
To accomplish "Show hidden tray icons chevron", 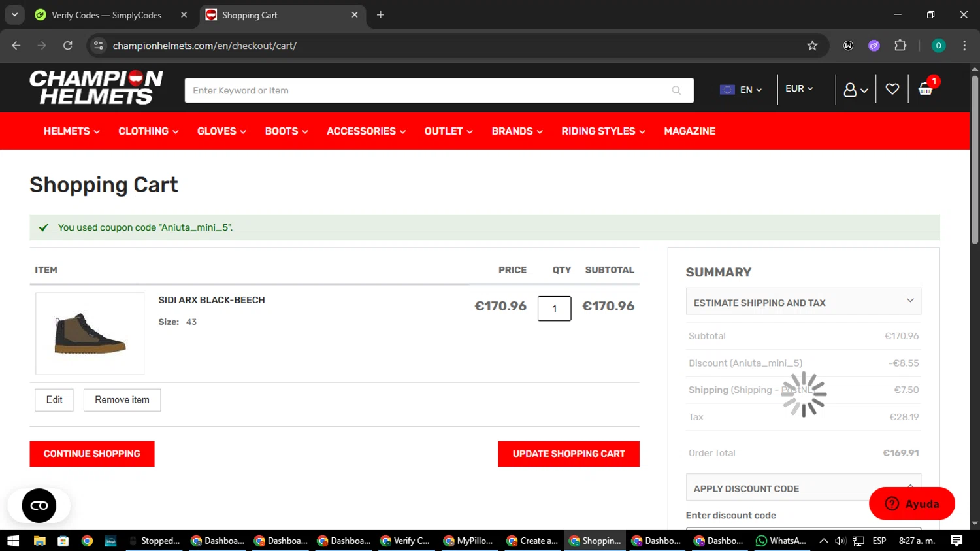I will click(824, 541).
